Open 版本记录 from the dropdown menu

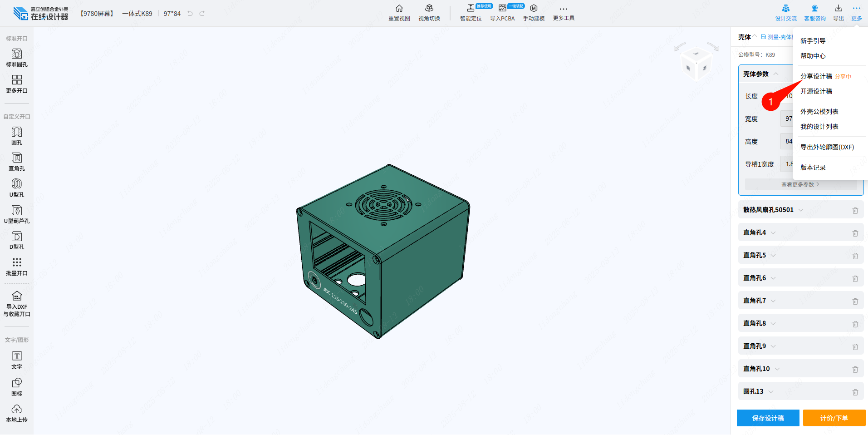tap(813, 168)
